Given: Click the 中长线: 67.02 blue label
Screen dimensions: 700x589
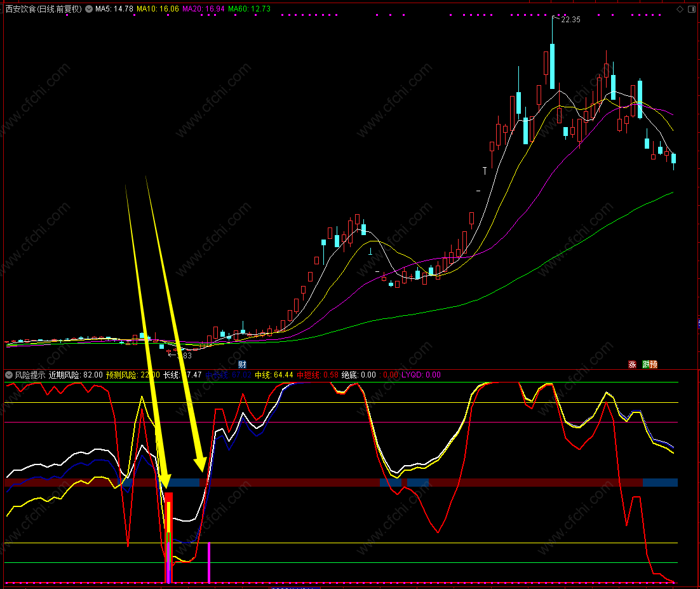Looking at the screenshot, I should pyautogui.click(x=228, y=375).
